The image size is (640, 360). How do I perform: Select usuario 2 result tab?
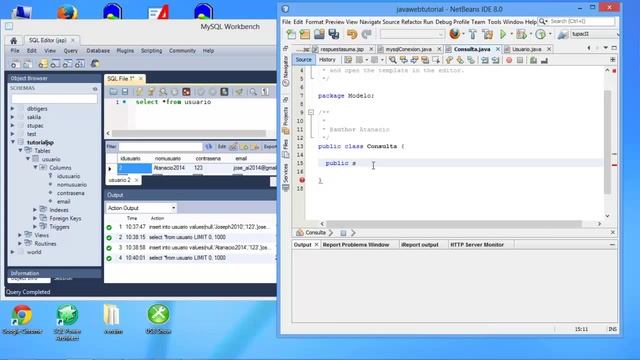pos(120,180)
